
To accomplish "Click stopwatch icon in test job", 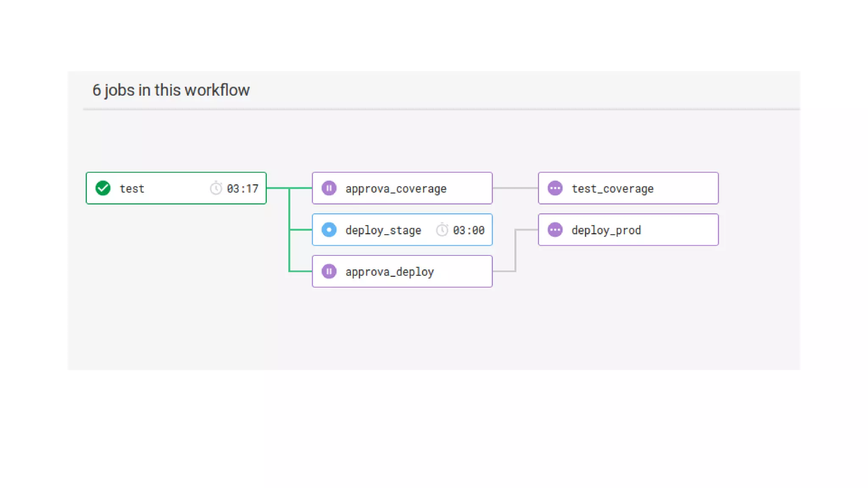I will point(216,188).
